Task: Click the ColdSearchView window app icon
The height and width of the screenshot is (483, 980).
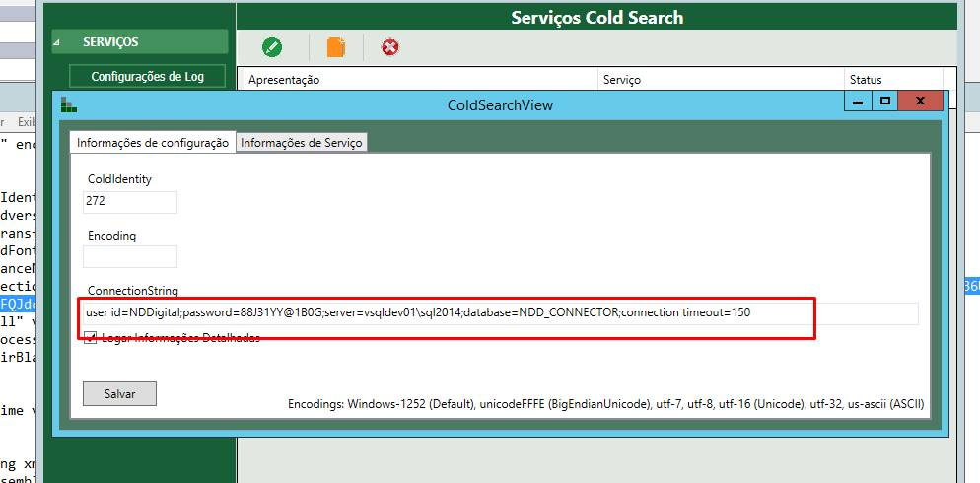Action: pos(68,104)
